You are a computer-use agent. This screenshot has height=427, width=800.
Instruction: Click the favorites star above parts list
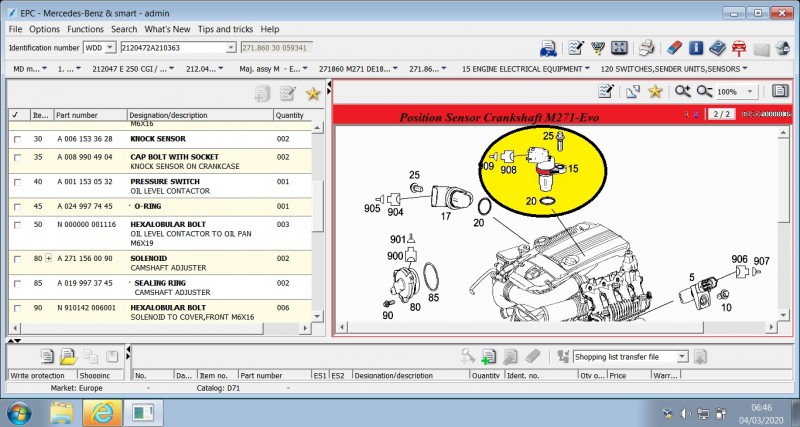pyautogui.click(x=313, y=93)
